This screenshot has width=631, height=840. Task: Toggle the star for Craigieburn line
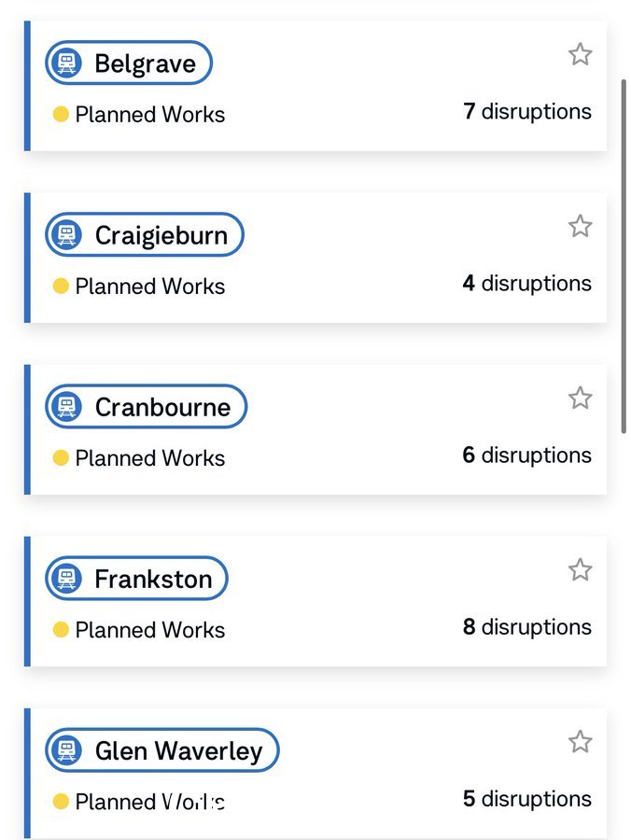pos(580,226)
